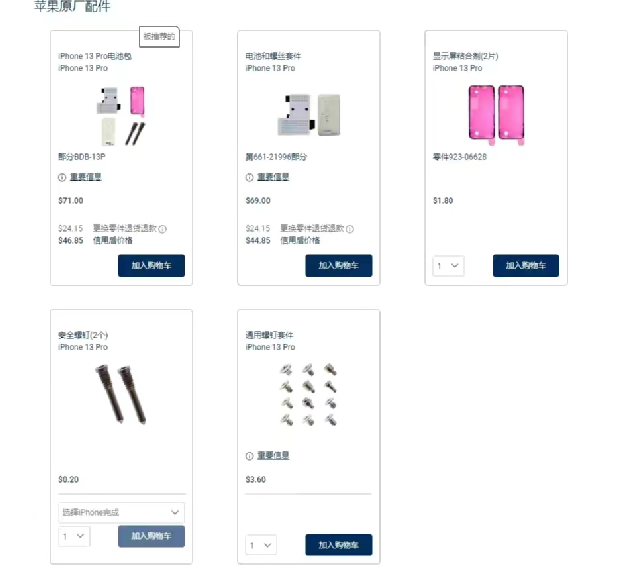
Task: Click info icon on battery and screw kit card
Action: click(x=249, y=177)
